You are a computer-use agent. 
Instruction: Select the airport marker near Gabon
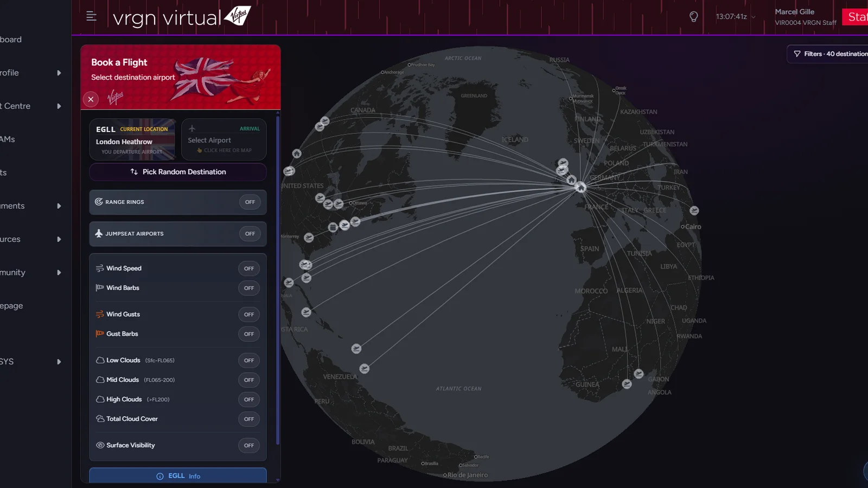tap(639, 374)
